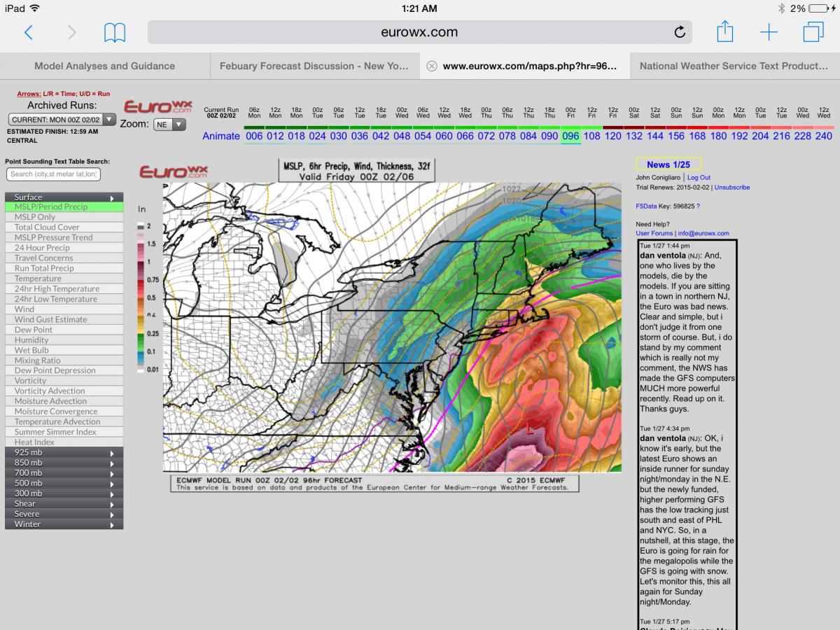Screen dimensions: 840x630
Task: Switch to National Weather Service Text Product tab
Action: pos(734,66)
